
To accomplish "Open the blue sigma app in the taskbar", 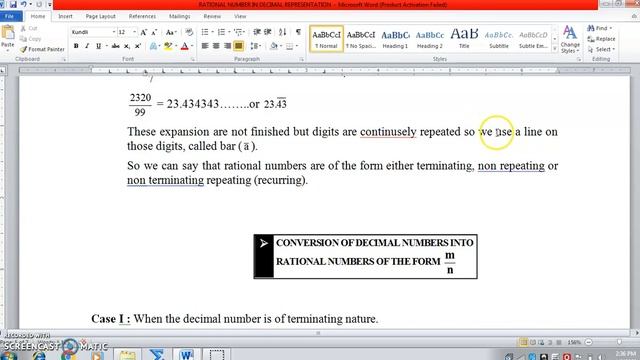I will [x=157, y=354].
